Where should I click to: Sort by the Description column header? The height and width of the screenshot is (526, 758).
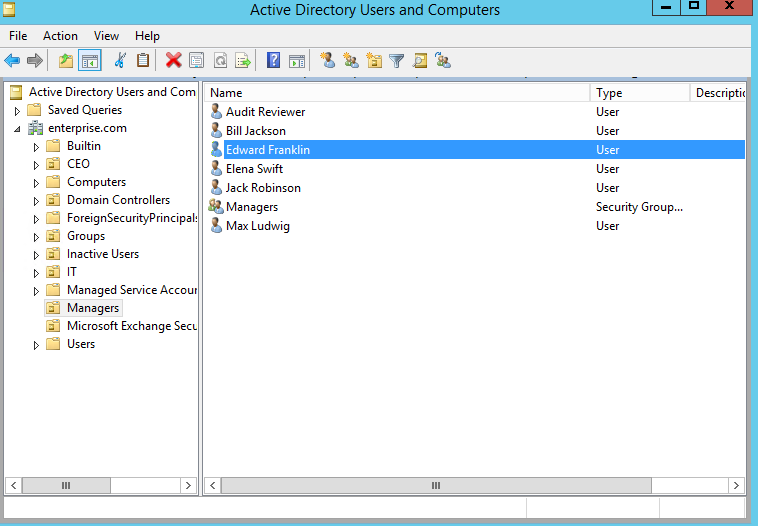click(x=718, y=93)
